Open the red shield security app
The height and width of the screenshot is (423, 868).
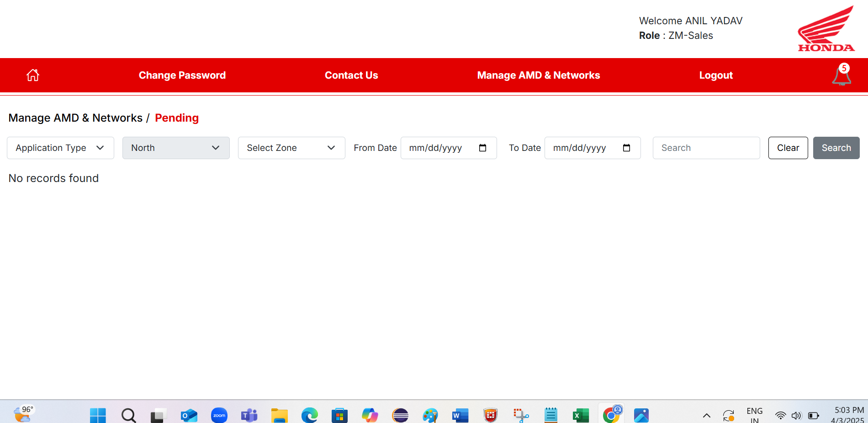pos(491,415)
